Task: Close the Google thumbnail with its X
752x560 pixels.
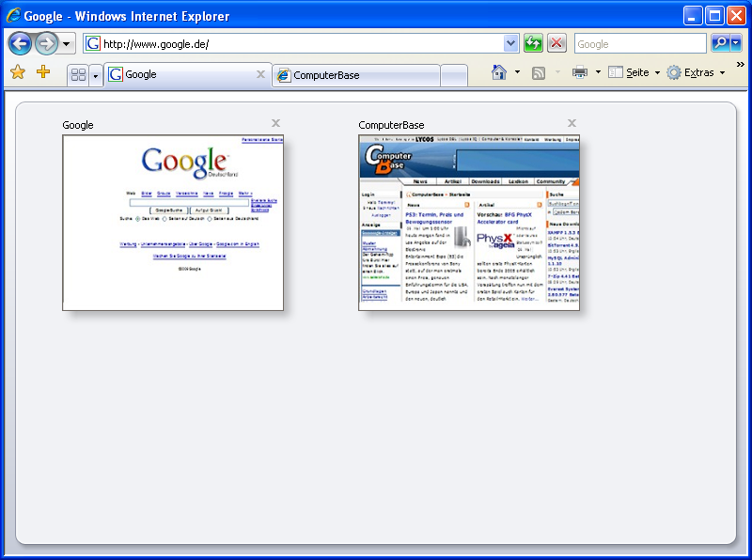Action: (x=275, y=123)
